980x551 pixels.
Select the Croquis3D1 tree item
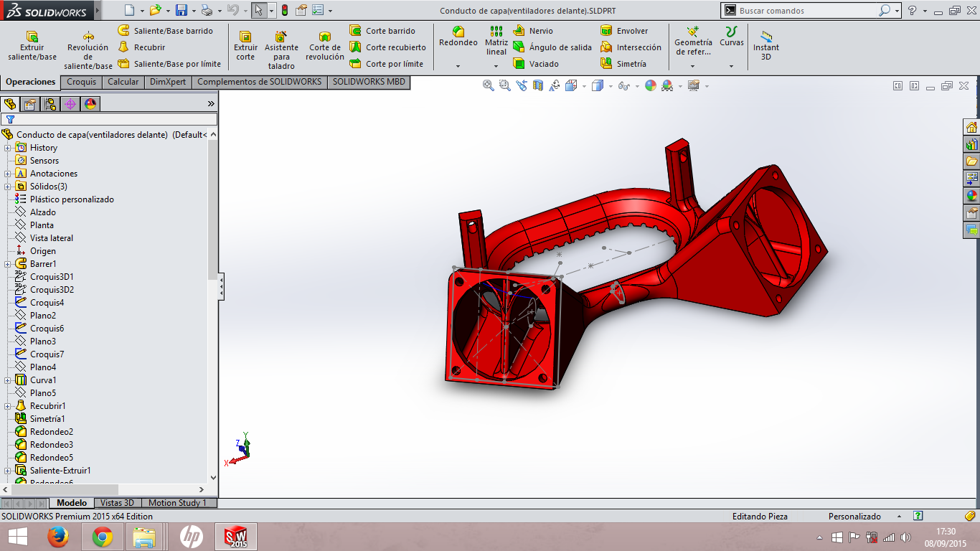(x=44, y=277)
